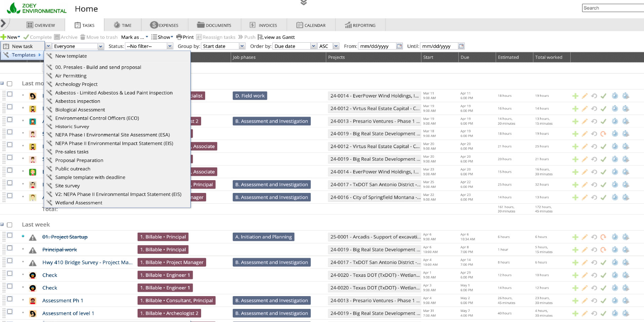
Task: Click the Until date calendar icon
Action: [461, 46]
